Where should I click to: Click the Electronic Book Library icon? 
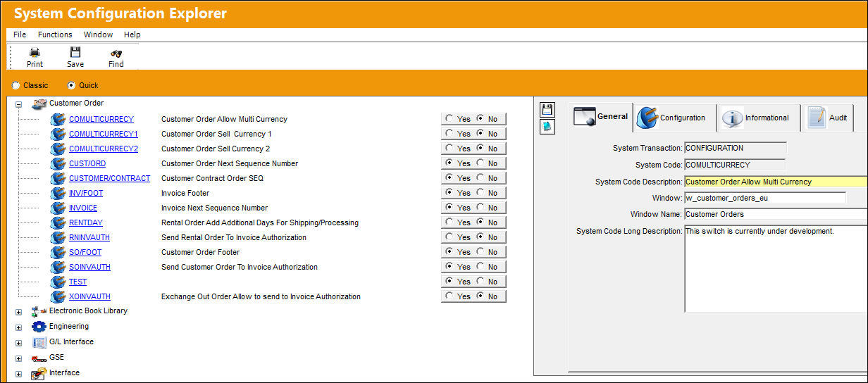point(39,311)
